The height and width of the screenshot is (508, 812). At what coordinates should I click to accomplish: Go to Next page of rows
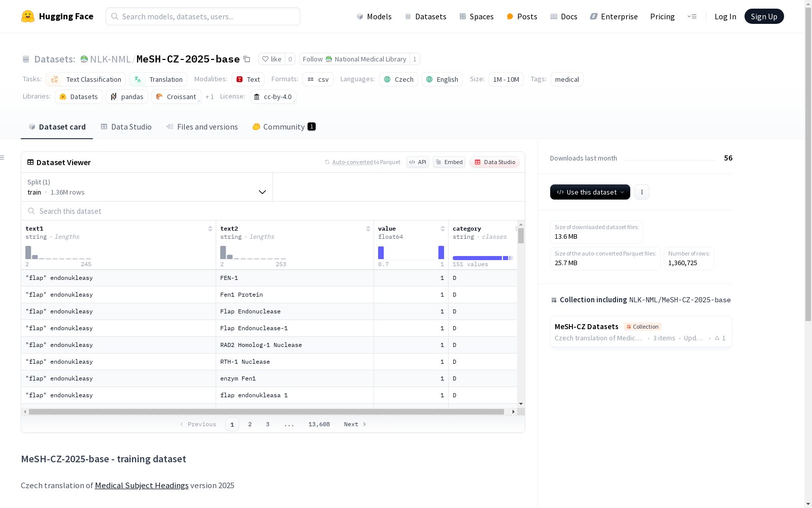(x=355, y=424)
